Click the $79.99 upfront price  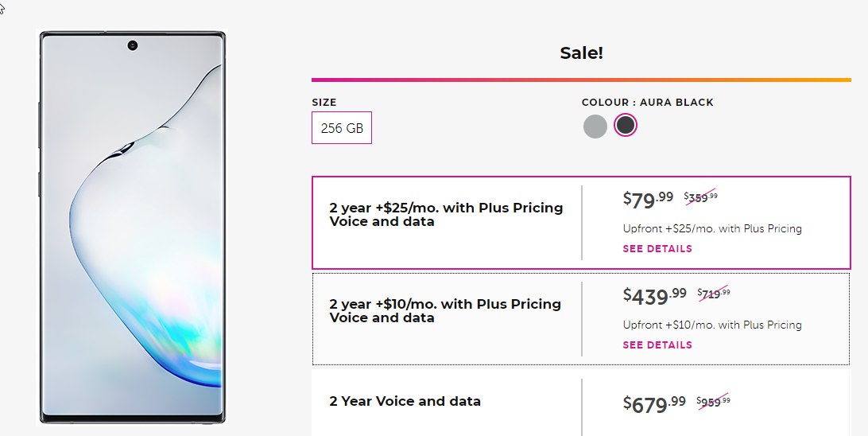[x=648, y=200]
